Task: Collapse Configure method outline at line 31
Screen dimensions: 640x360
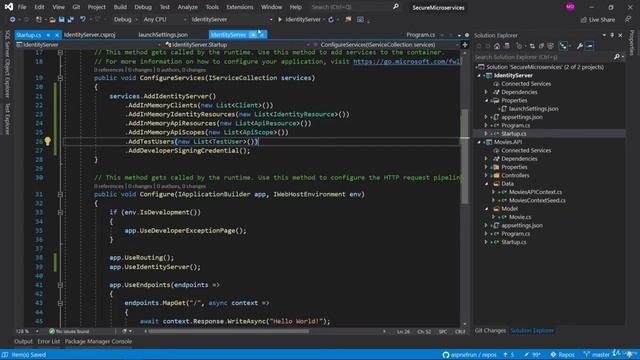Action: (x=60, y=194)
